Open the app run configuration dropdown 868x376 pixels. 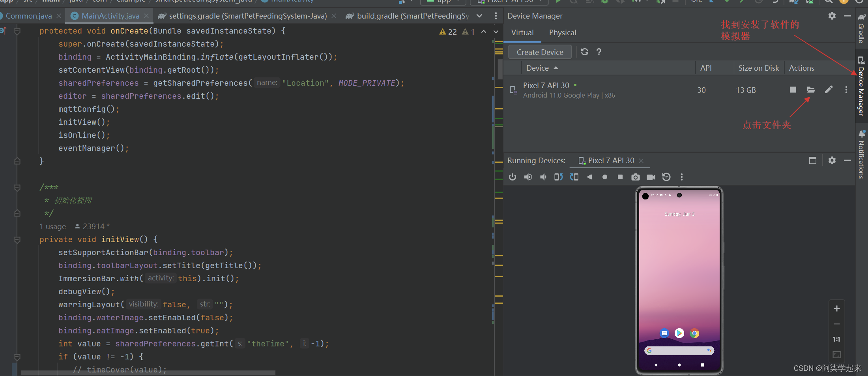pyautogui.click(x=443, y=2)
